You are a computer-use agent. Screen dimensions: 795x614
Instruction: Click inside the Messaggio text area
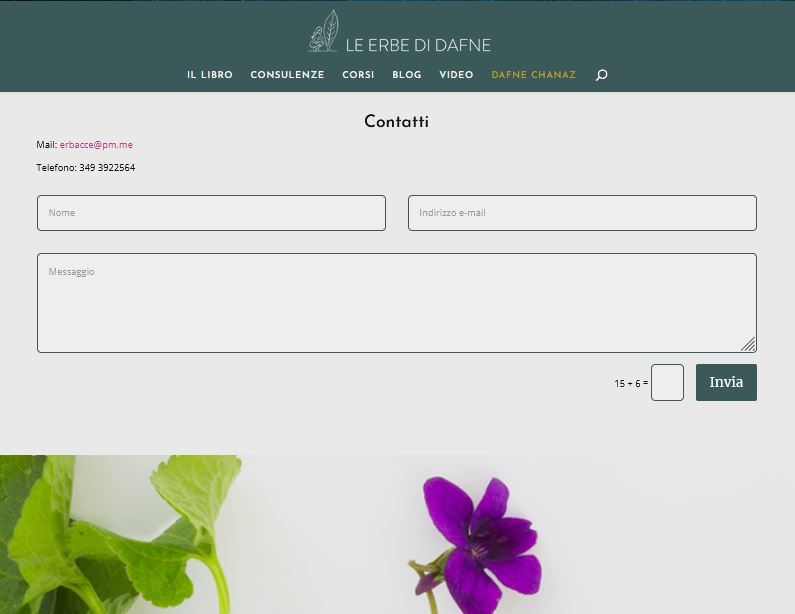[x=396, y=303]
